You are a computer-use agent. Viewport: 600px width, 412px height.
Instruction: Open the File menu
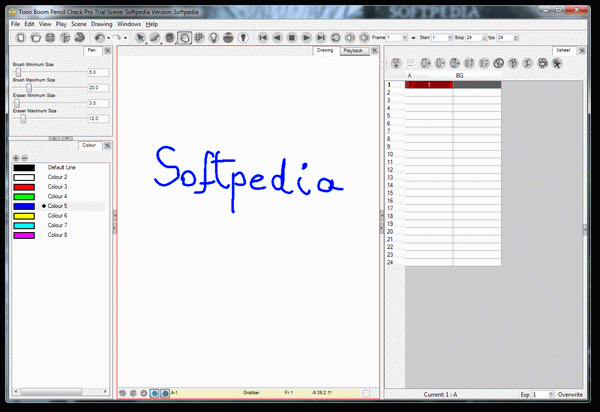point(15,24)
